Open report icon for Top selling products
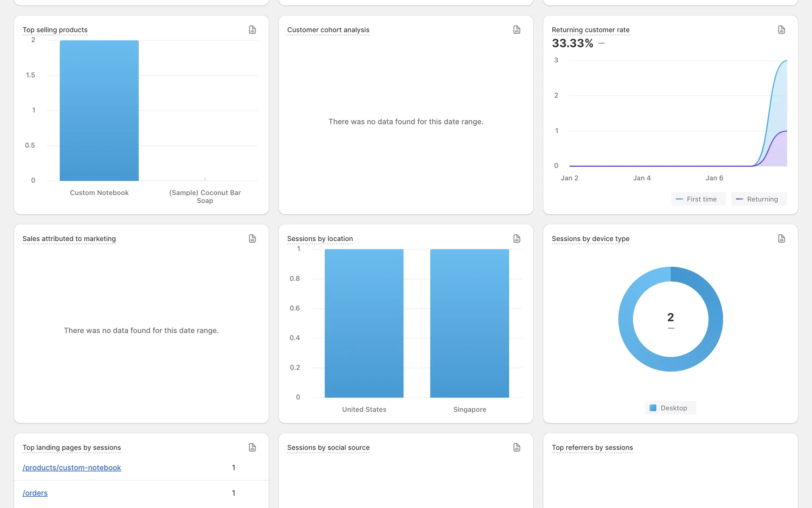Viewport: 812px width, 508px height. [252, 30]
